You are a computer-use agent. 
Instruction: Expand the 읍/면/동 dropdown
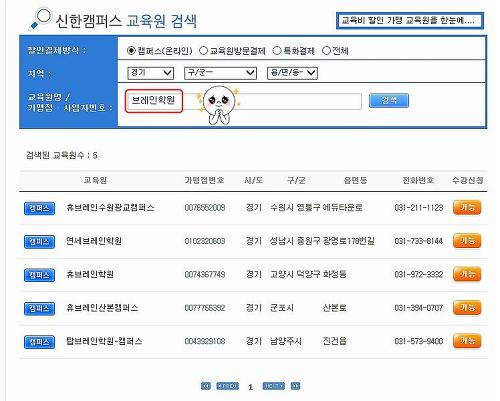coord(292,73)
